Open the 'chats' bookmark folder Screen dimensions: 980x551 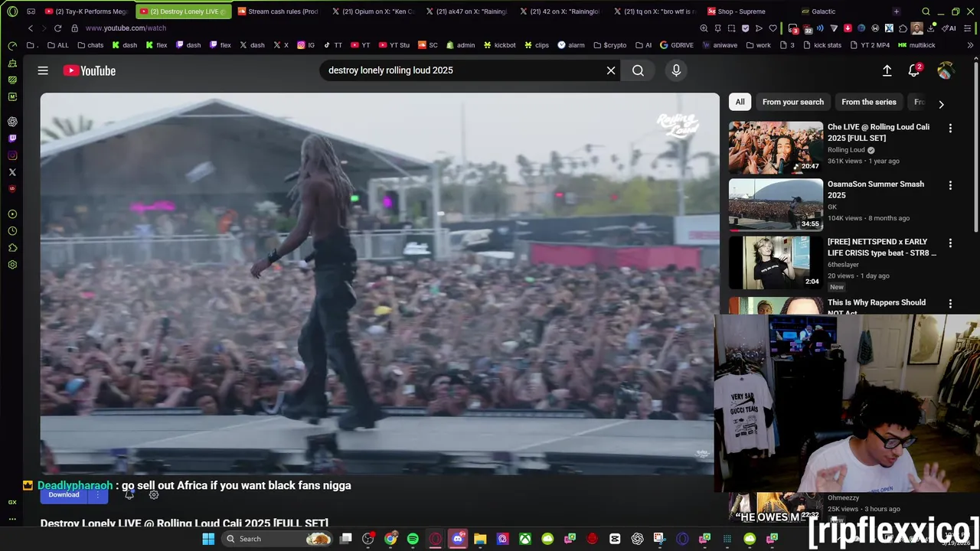(x=90, y=45)
